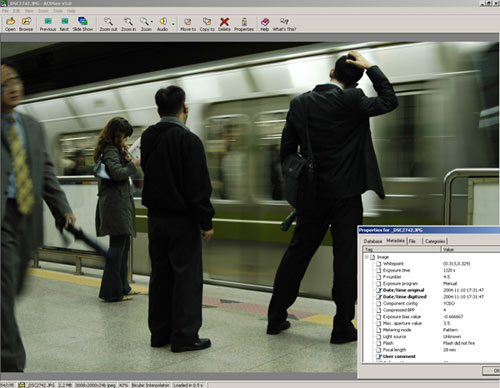
Task: Select the Focal length row
Action: 437,350
